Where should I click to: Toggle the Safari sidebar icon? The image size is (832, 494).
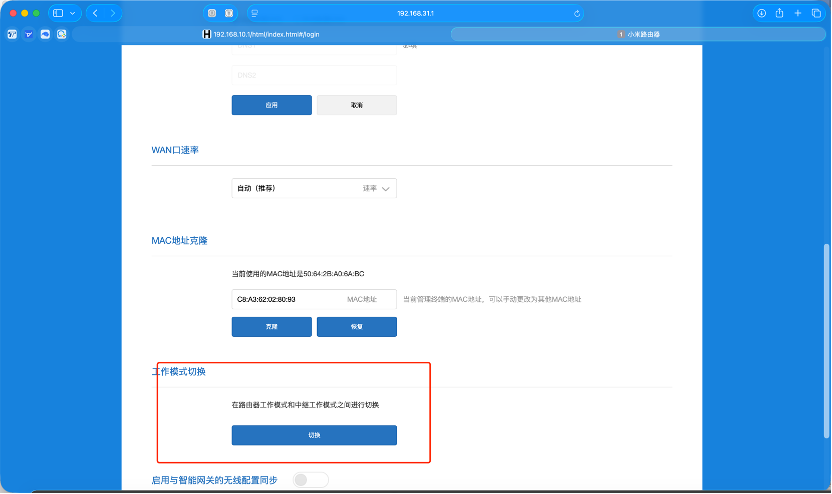[x=58, y=13]
